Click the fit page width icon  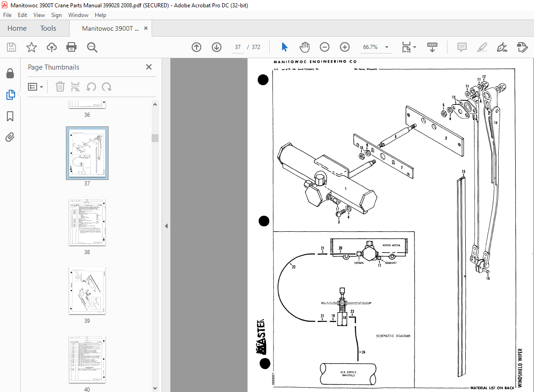point(406,47)
